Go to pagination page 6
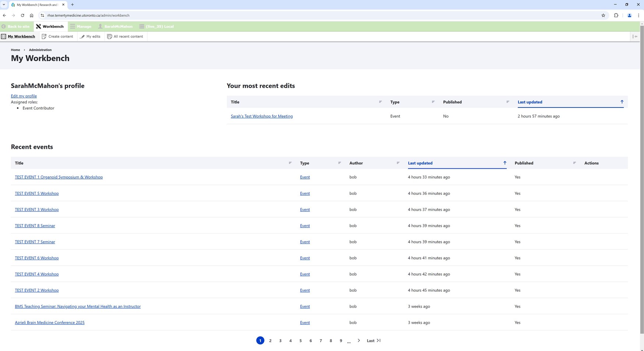The height and width of the screenshot is (351, 644). click(311, 341)
